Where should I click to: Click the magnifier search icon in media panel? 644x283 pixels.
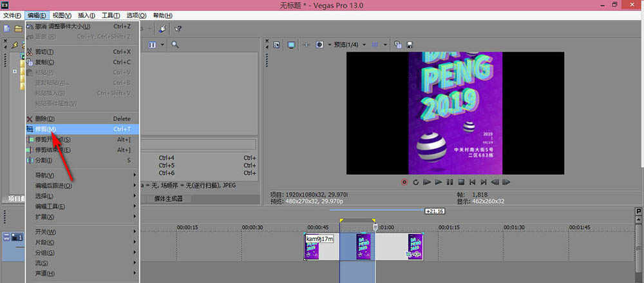point(175,44)
